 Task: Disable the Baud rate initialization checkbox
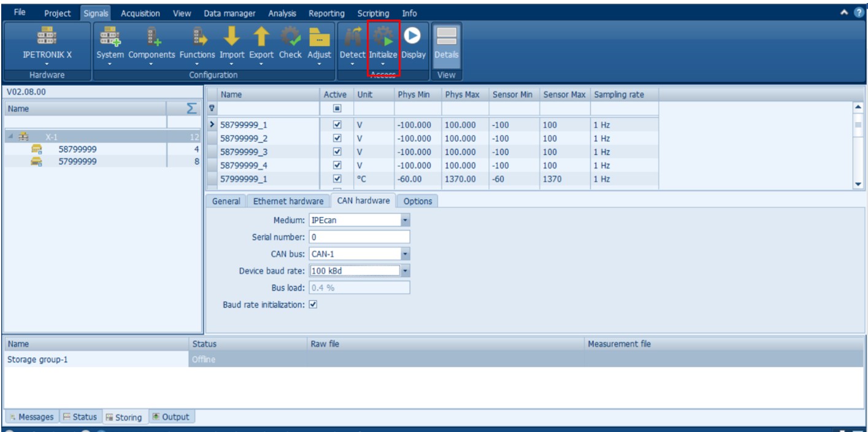[313, 305]
